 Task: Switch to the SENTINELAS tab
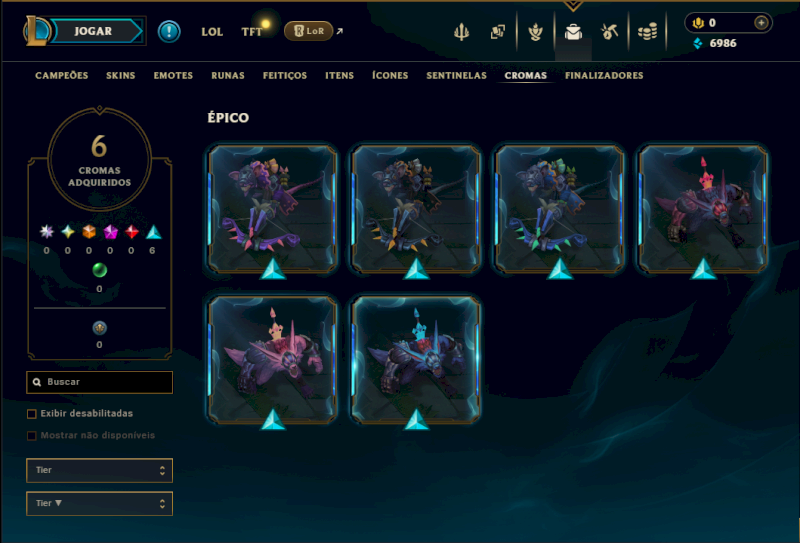[456, 76]
